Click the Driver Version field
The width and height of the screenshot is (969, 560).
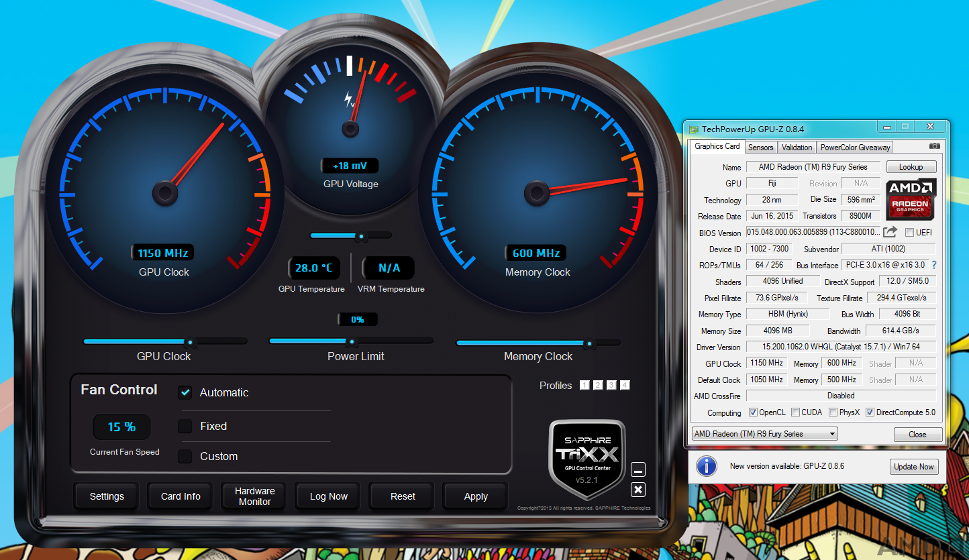click(841, 347)
